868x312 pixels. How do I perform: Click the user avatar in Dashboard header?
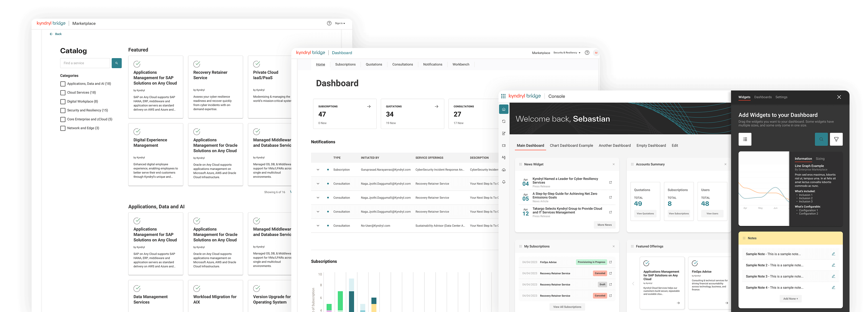click(x=596, y=53)
